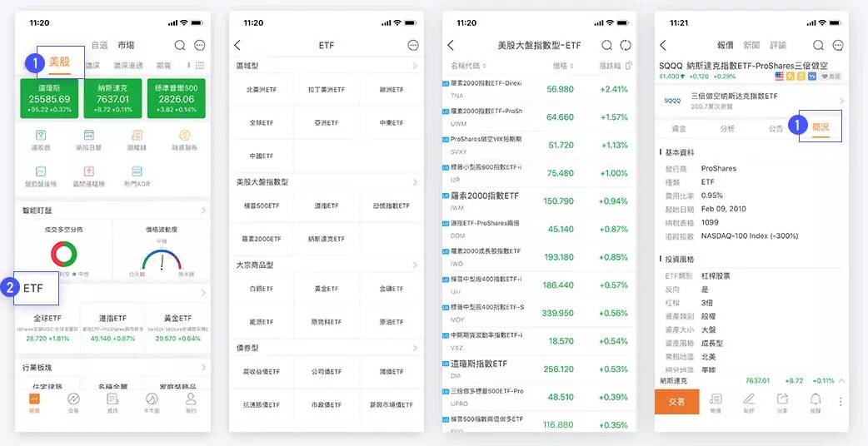The width and height of the screenshot is (868, 446).
Task: Open the 熱門ADR shortcut icon
Action: pyautogui.click(x=137, y=171)
